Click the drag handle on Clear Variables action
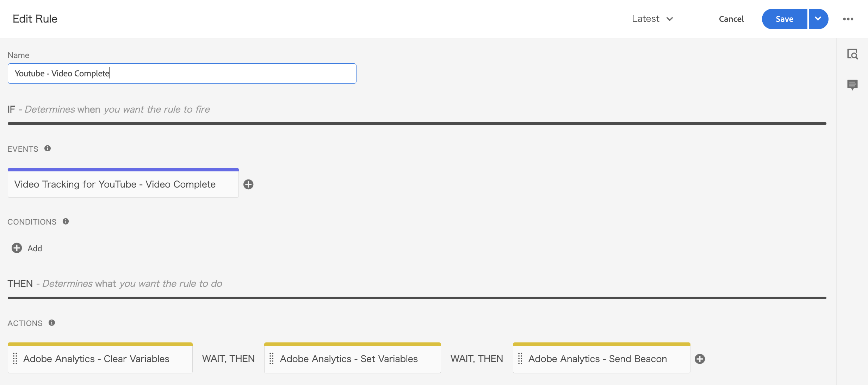The height and width of the screenshot is (385, 868). pyautogui.click(x=15, y=359)
